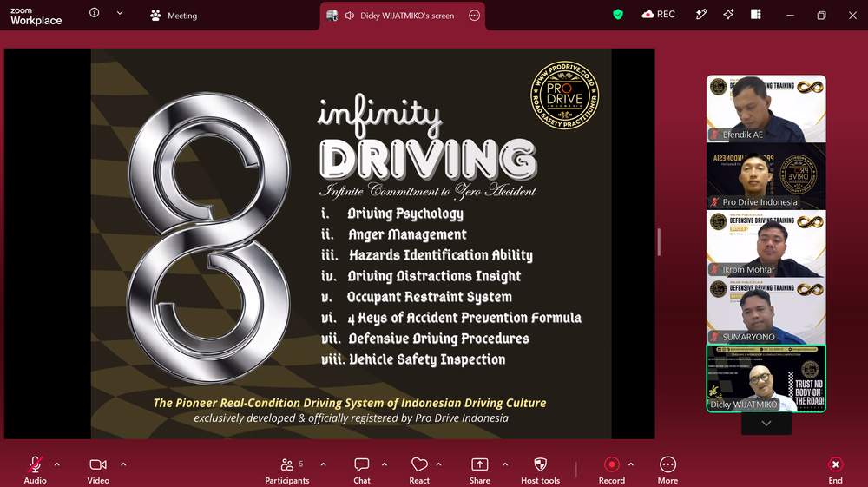
Task: Open the React heart menu
Action: pyautogui.click(x=419, y=471)
